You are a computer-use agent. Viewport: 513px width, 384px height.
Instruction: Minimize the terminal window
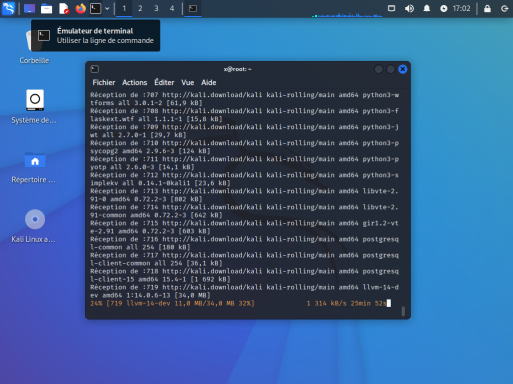(378, 69)
